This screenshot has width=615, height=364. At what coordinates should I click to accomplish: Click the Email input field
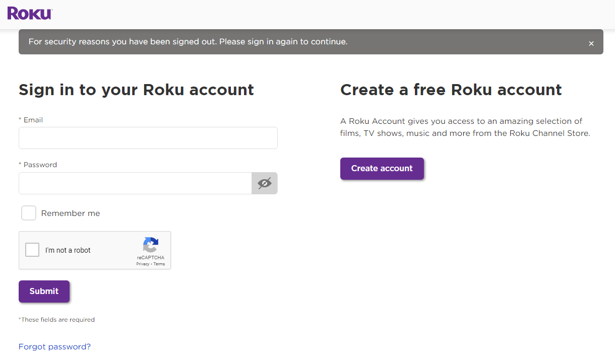tap(148, 137)
